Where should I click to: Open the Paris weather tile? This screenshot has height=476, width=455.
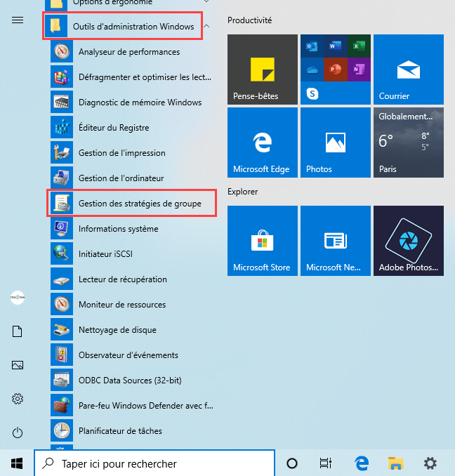tap(409, 143)
